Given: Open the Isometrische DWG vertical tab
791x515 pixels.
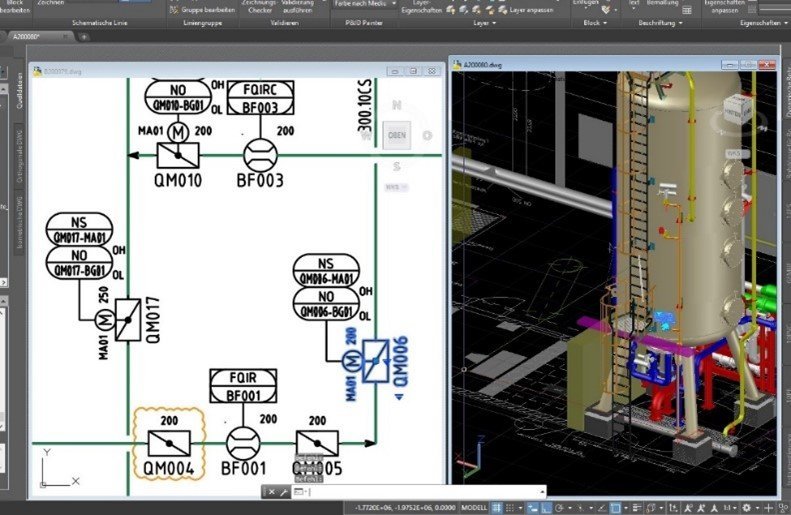Looking at the screenshot, I should 20,222.
